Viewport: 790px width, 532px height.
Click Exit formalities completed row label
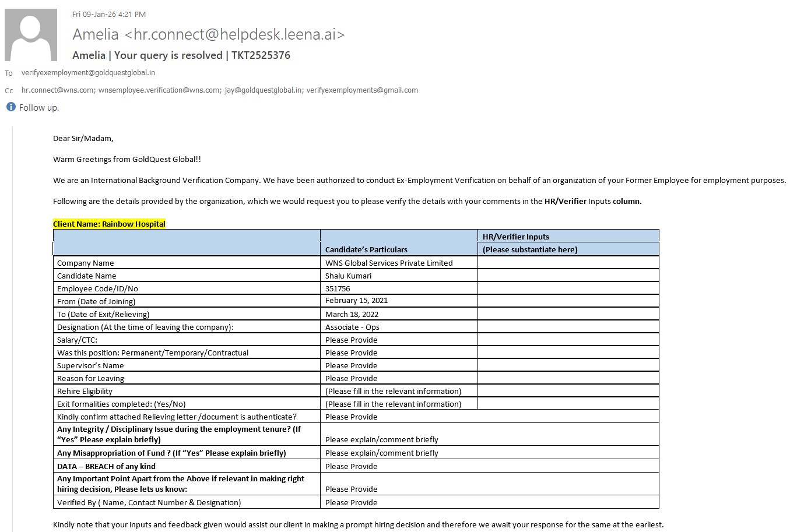coord(121,404)
